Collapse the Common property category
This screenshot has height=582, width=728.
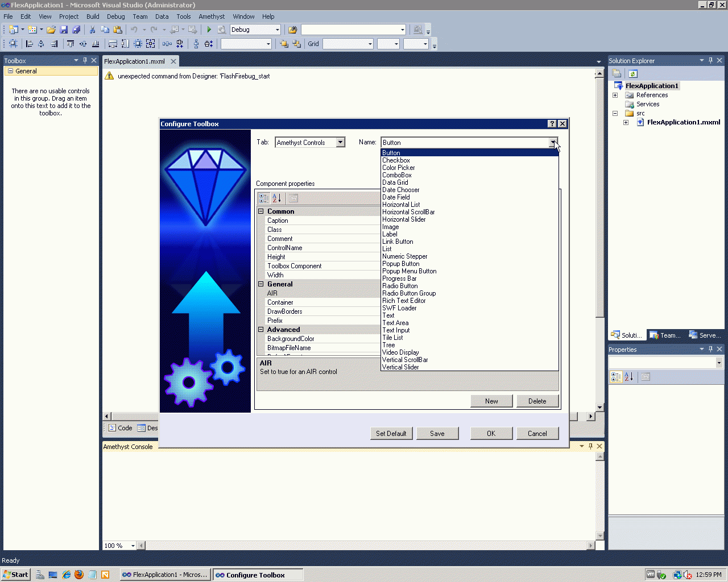coord(261,211)
